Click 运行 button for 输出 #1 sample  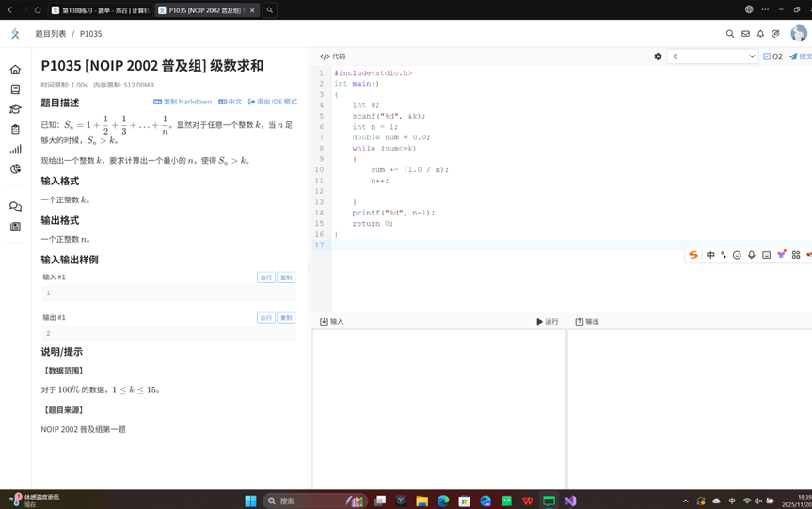pos(266,318)
